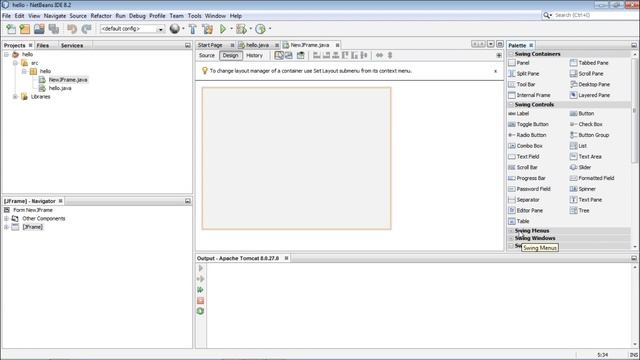Collapse the src folder node
Screen dimensions: 640x360
tap(15, 63)
